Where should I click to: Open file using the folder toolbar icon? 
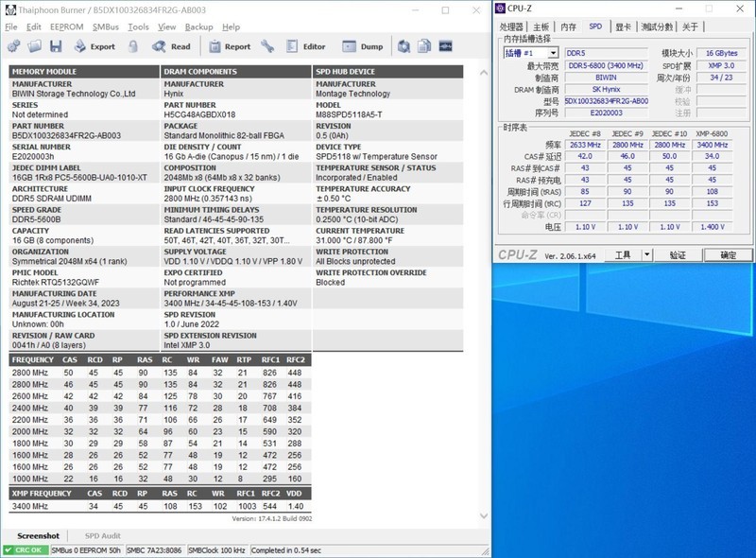[x=33, y=46]
